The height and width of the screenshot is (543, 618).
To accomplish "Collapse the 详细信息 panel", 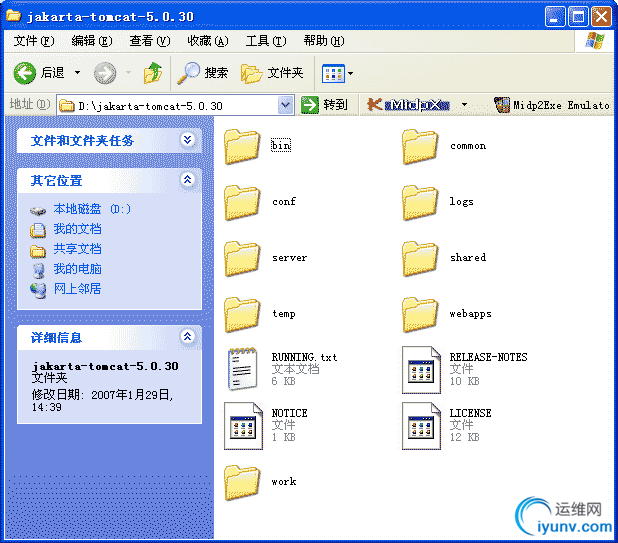I will (x=188, y=337).
